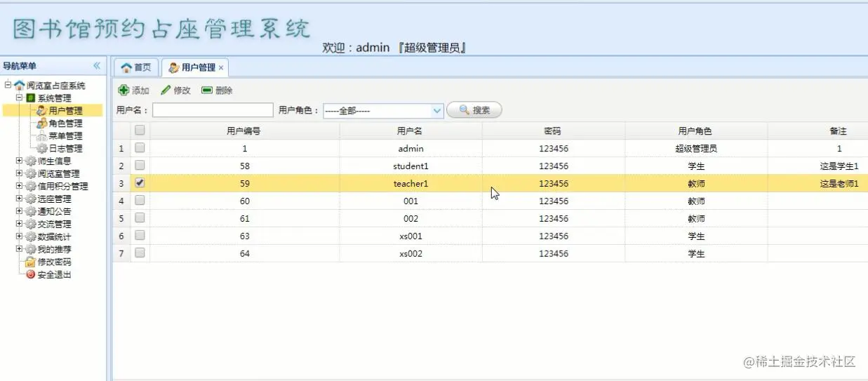Click the 修改 button label

click(x=182, y=91)
